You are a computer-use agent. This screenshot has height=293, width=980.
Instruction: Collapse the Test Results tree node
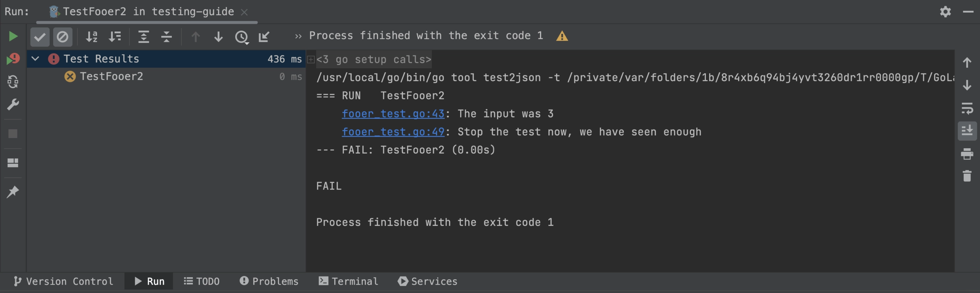pyautogui.click(x=35, y=58)
